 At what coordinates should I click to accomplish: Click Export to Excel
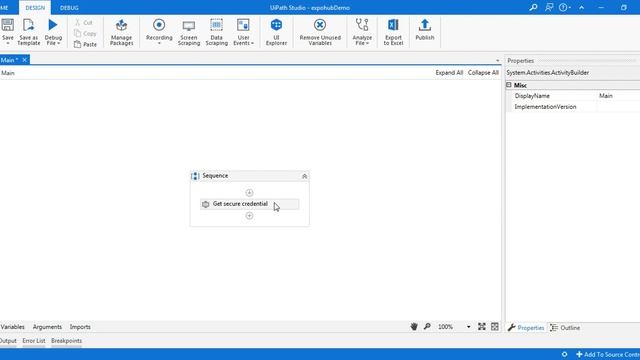coord(393,31)
